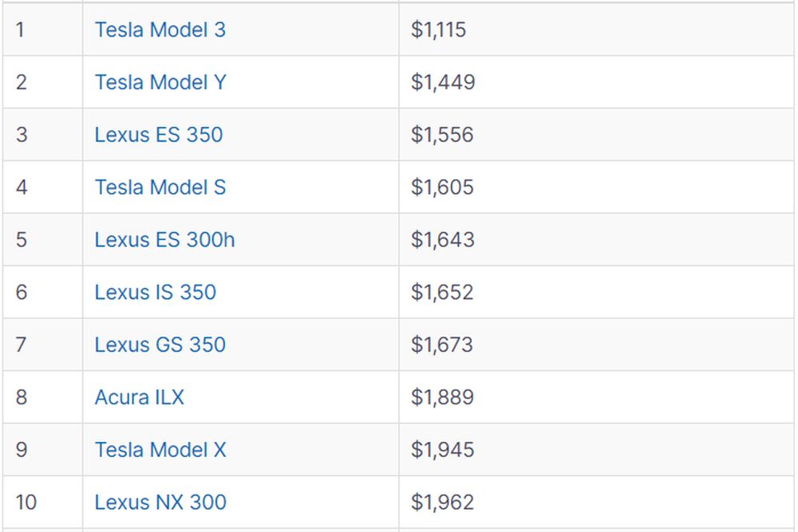
Task: Open the Tesla Model Y link
Action: coord(160,82)
